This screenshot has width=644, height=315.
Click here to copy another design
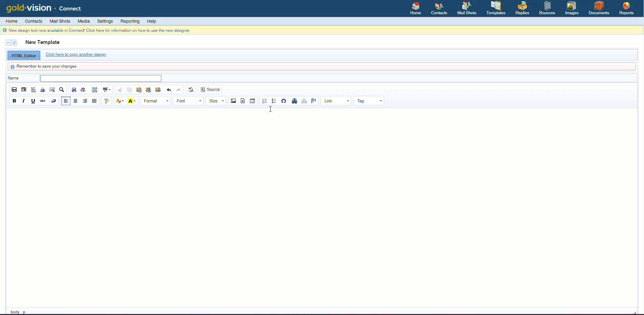click(75, 54)
